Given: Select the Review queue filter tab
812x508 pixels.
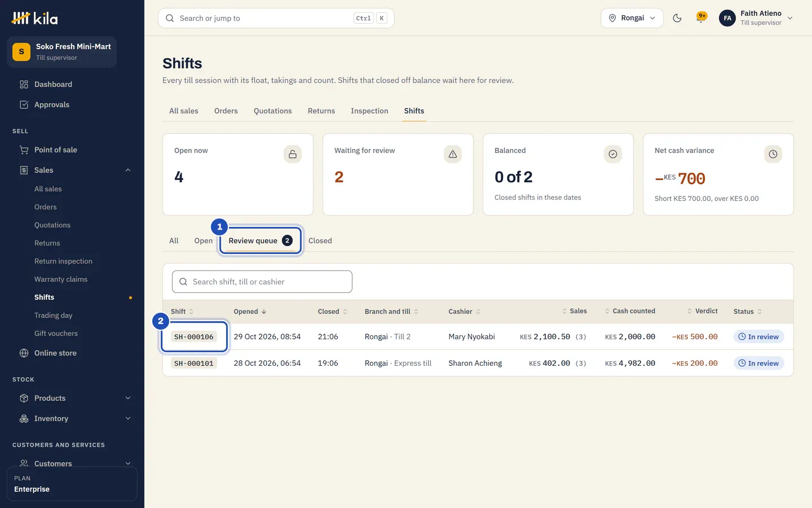Looking at the screenshot, I should [261, 240].
